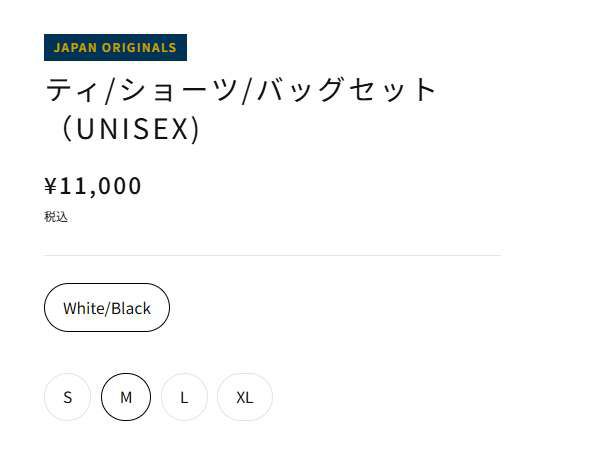
Task: Open the JAPAN ORIGINALS collection tag
Action: (115, 47)
